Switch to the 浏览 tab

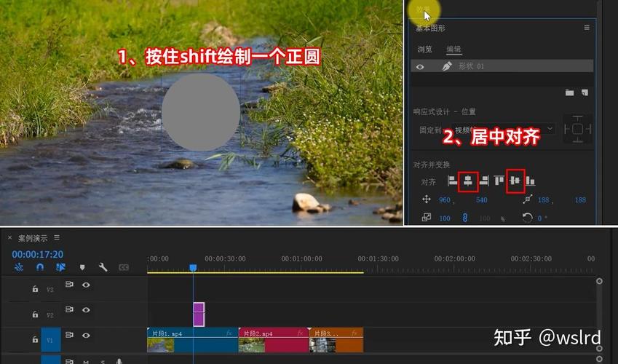click(424, 50)
